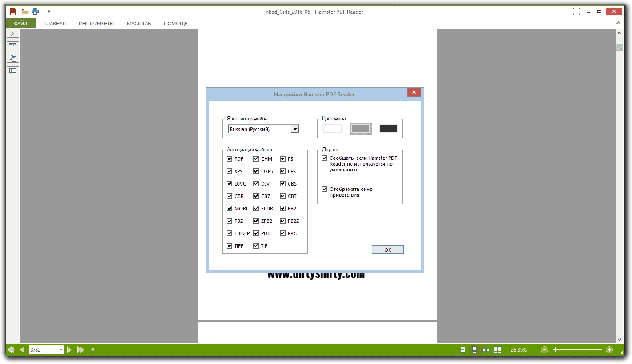Open the ФАЙЛ tab
The height and width of the screenshot is (364, 632).
coord(20,24)
